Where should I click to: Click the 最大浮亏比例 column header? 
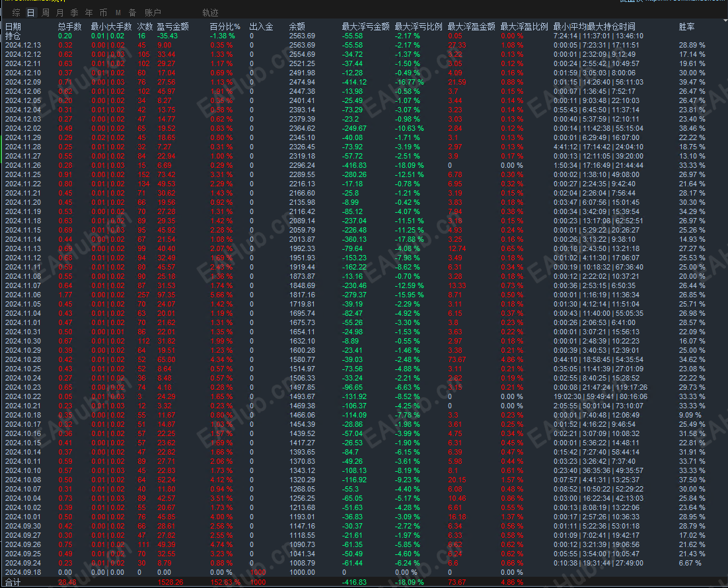(x=419, y=26)
